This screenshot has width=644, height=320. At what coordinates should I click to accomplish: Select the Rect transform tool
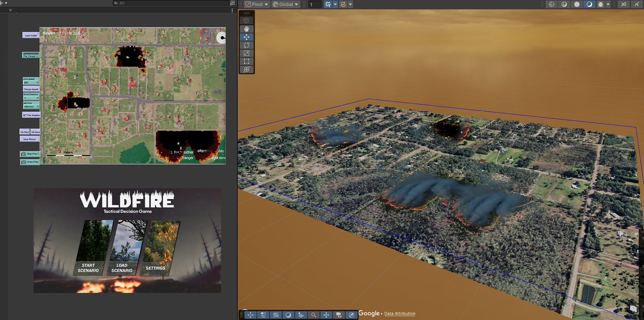[x=247, y=61]
